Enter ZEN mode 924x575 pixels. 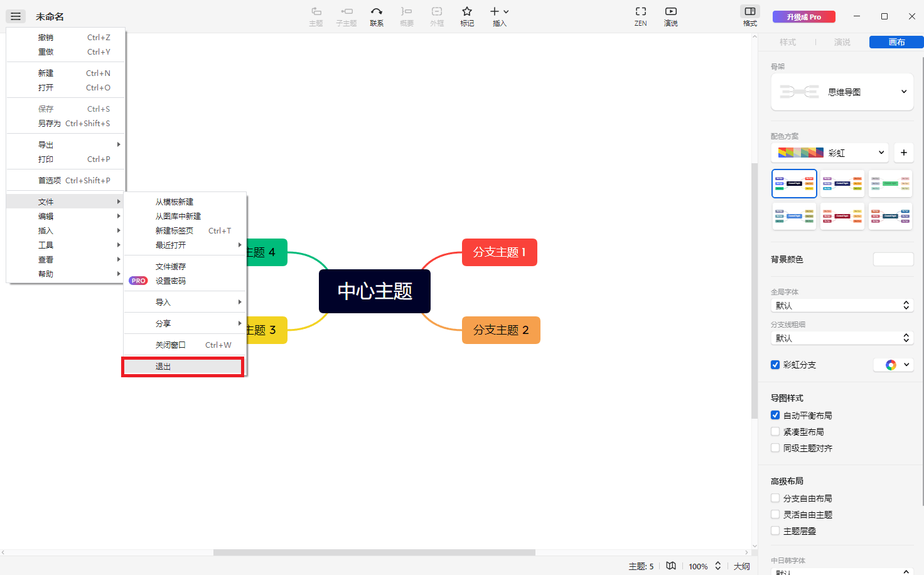click(640, 16)
